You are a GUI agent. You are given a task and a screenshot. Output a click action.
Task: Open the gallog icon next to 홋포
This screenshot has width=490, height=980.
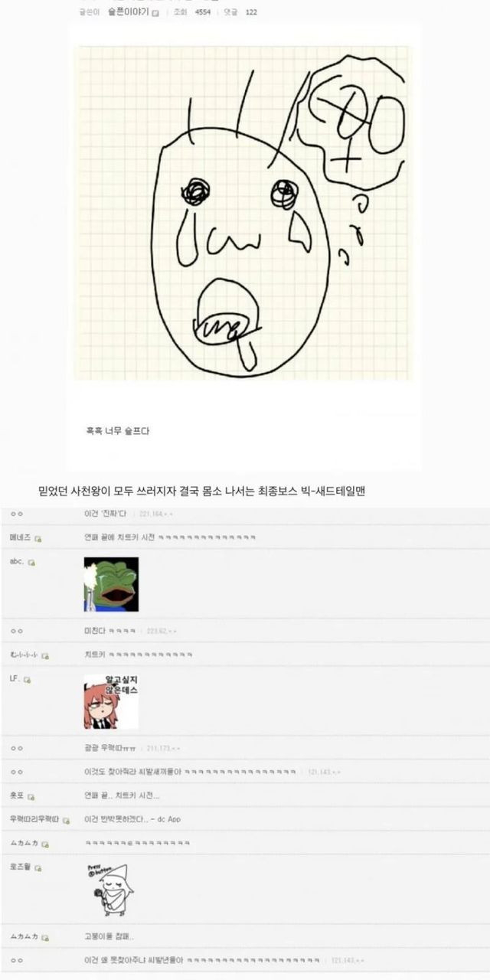point(31,797)
